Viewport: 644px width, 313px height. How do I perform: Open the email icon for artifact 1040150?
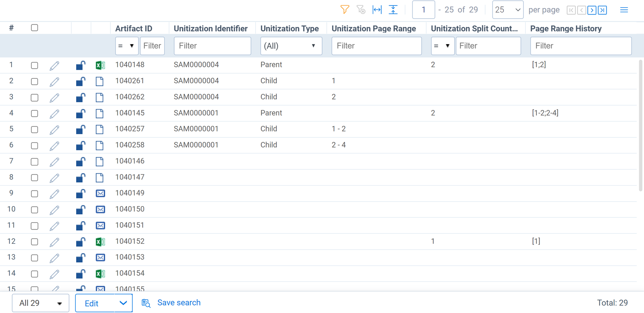point(100,210)
